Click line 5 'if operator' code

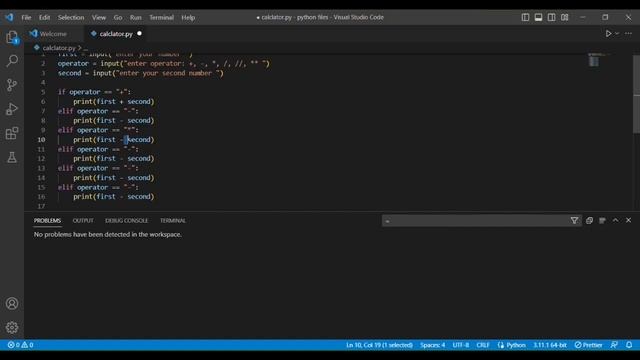[94, 92]
